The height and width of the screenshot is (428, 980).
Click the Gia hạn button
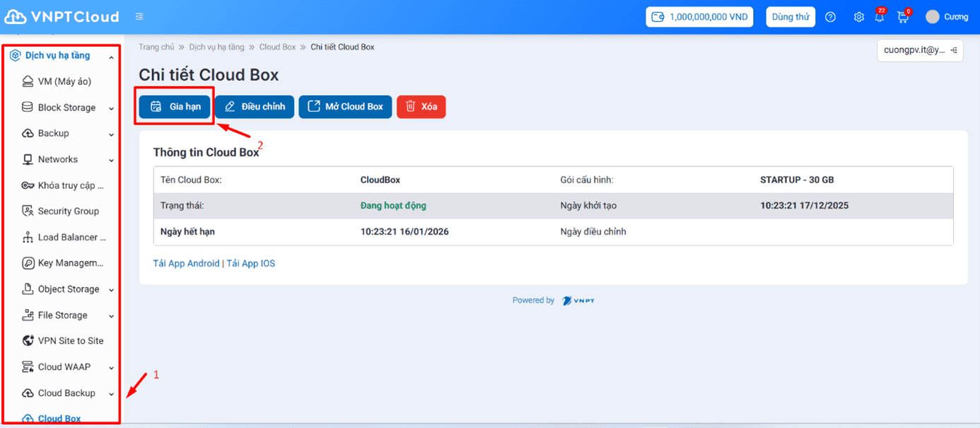click(x=175, y=107)
